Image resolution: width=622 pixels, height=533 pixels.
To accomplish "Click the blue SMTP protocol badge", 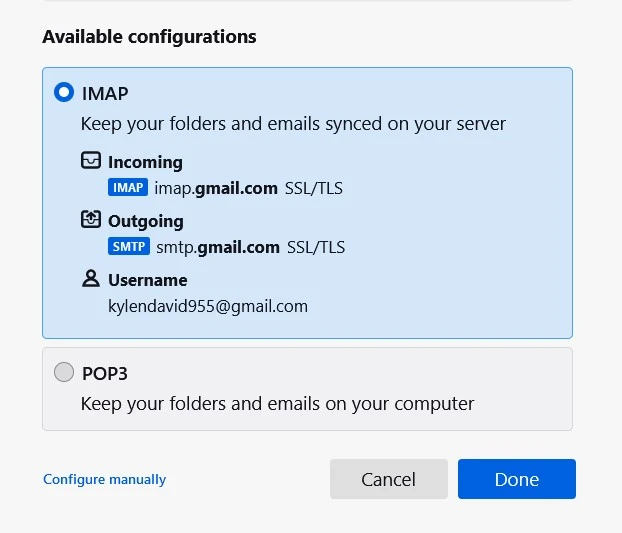I will click(128, 246).
